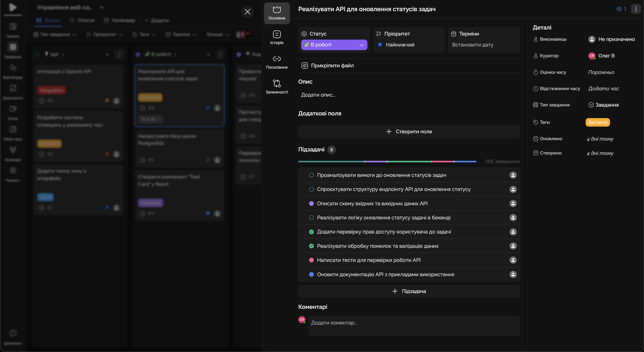644x352 pixels.
Task: Click the paperclip Прикріпити файл icon
Action: tap(305, 66)
